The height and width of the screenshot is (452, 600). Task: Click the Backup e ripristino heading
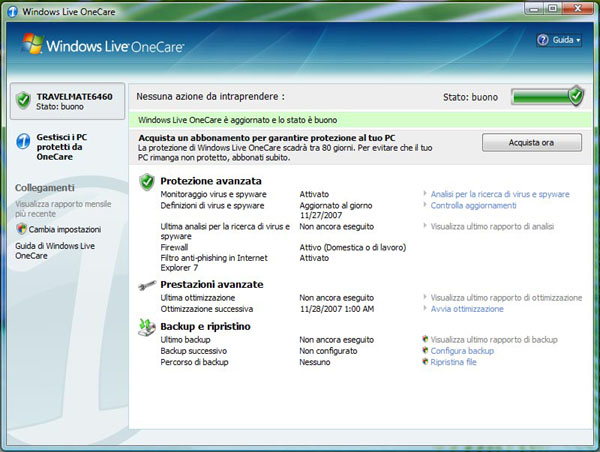tap(205, 326)
